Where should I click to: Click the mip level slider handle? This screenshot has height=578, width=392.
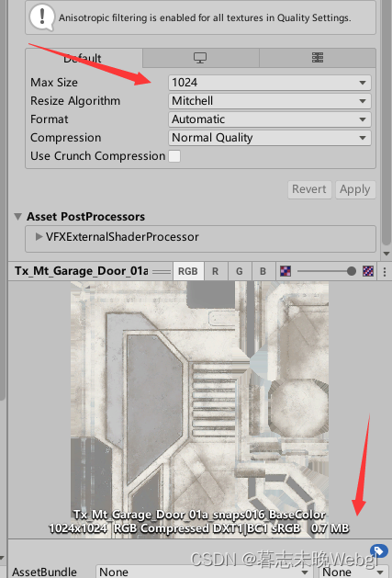pyautogui.click(x=352, y=272)
